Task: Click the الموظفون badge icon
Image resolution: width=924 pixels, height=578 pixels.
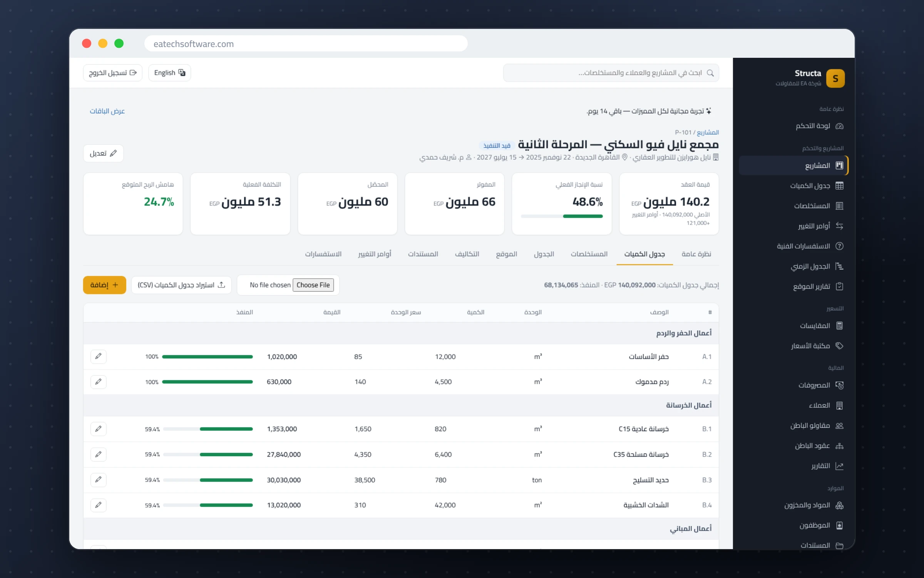Action: point(839,525)
